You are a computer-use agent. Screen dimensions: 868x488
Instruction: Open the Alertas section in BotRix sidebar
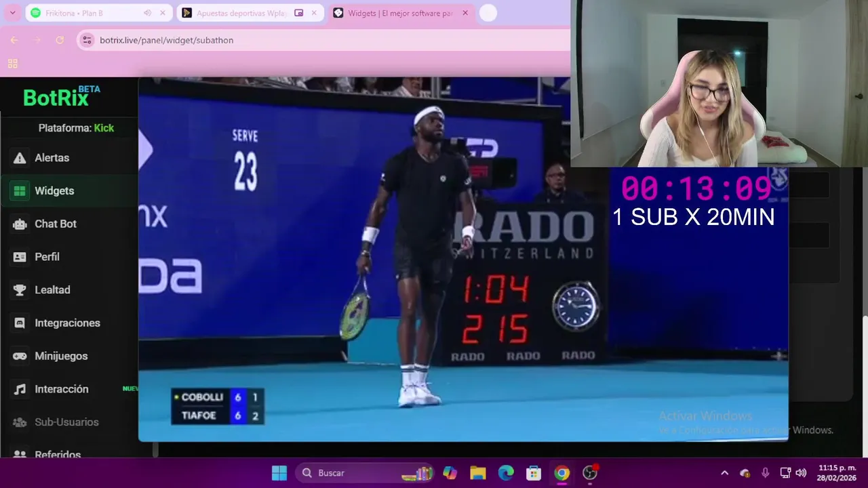coord(68,158)
